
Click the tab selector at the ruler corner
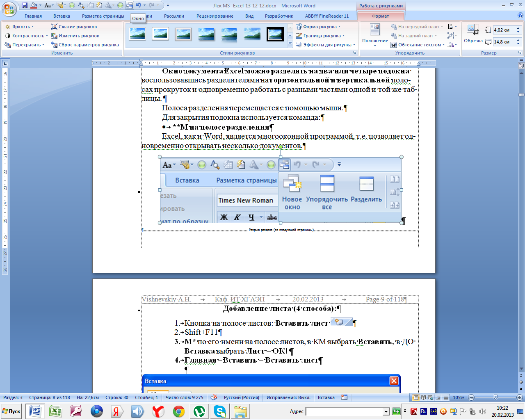(x=5, y=63)
